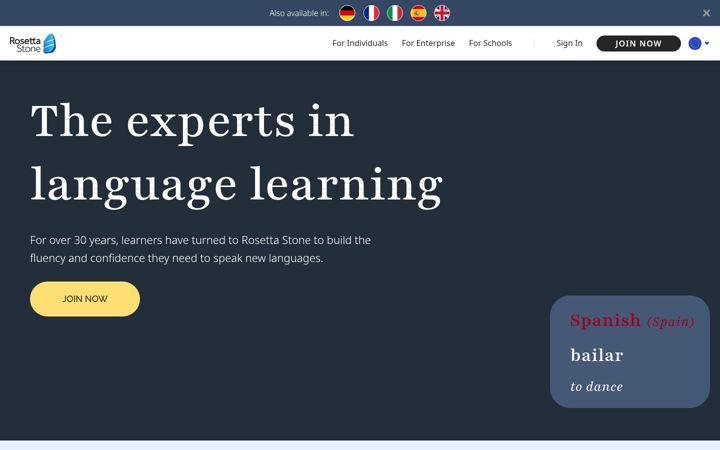Close the language availability banner

(x=706, y=13)
